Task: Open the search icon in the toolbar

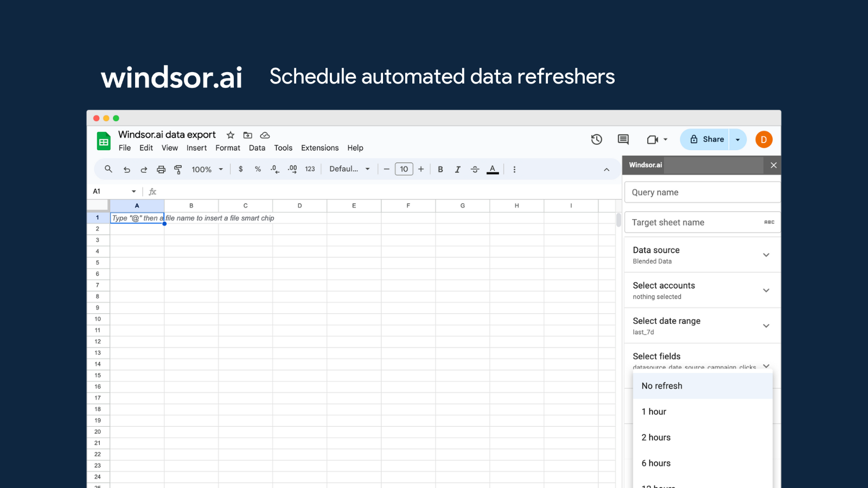Action: click(108, 169)
